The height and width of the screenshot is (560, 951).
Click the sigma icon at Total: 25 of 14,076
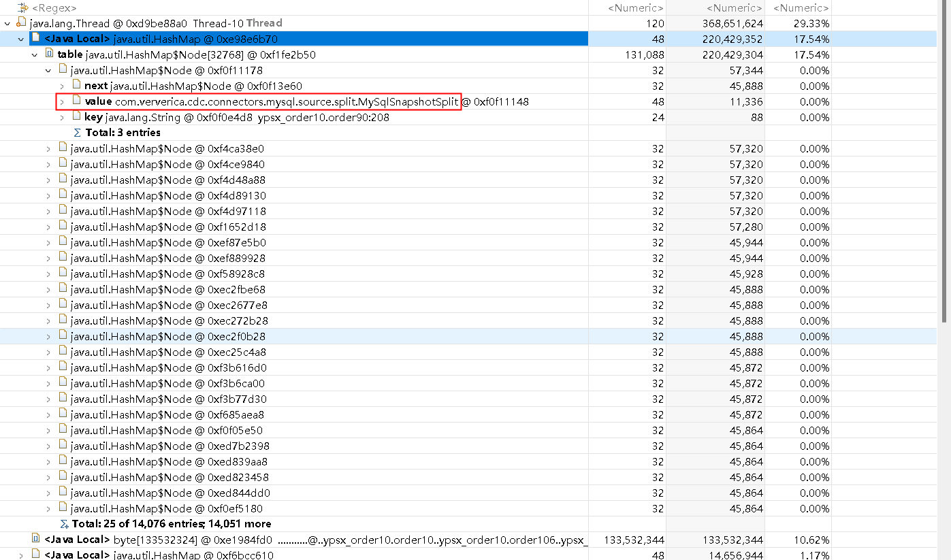64,524
